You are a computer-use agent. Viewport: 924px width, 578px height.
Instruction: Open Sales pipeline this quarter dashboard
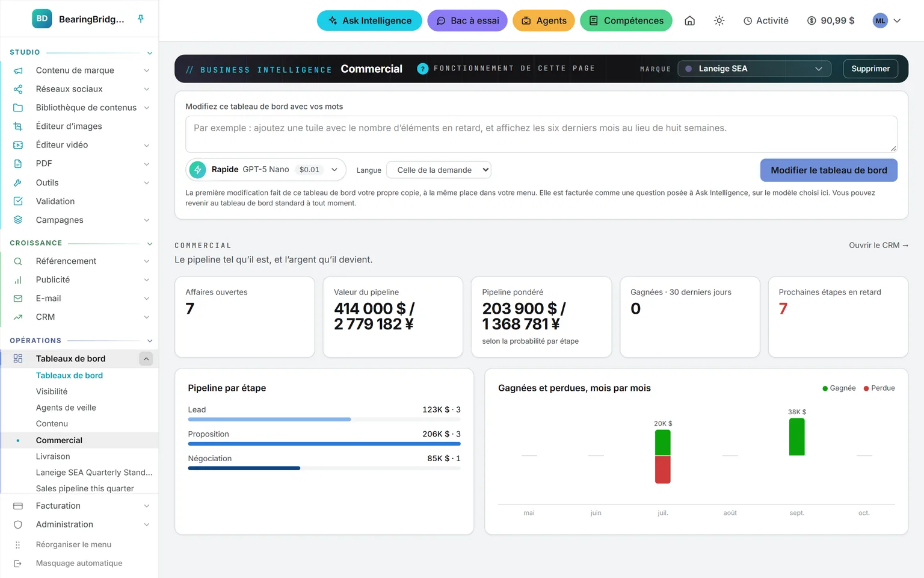click(x=85, y=488)
